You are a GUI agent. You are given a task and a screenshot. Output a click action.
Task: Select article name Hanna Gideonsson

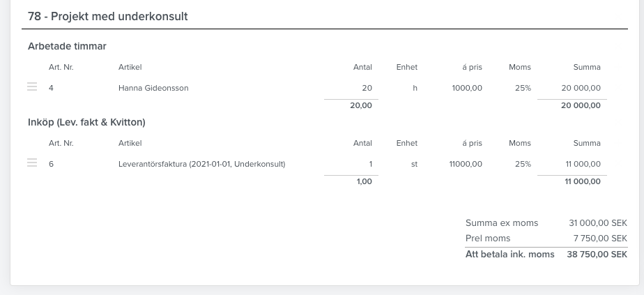153,88
